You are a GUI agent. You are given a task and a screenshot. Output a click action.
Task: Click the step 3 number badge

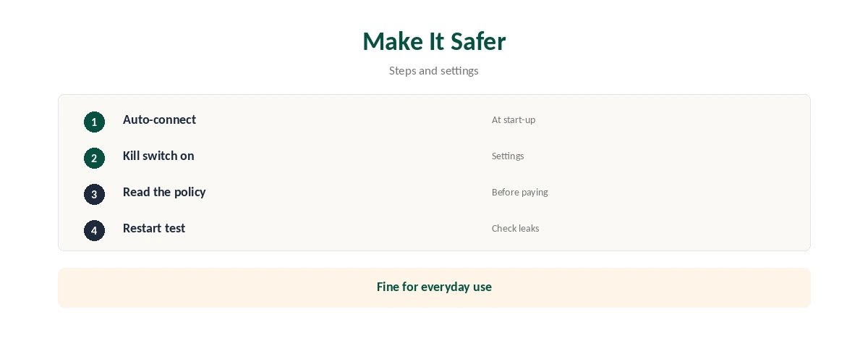coord(94,194)
